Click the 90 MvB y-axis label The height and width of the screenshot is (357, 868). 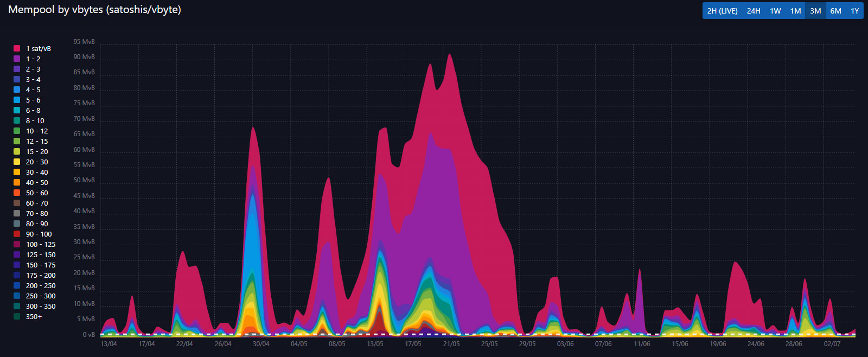[84, 57]
